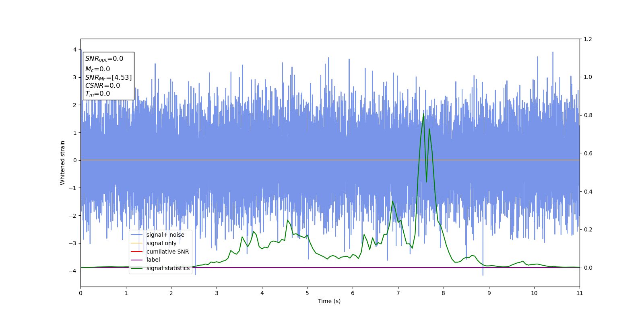Click the SNRopt=0.0 annotation text
The image size is (644, 322).
coord(104,59)
